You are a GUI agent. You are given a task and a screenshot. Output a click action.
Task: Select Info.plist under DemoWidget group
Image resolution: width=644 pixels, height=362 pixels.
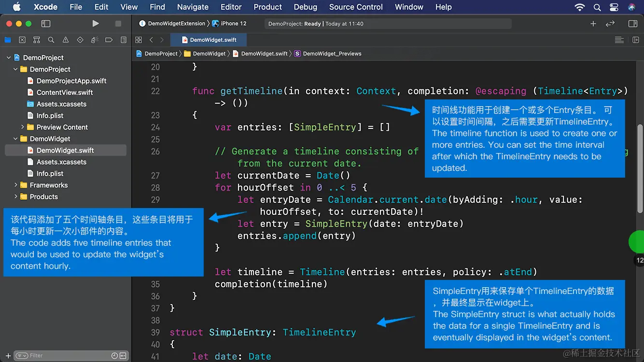tap(45, 173)
